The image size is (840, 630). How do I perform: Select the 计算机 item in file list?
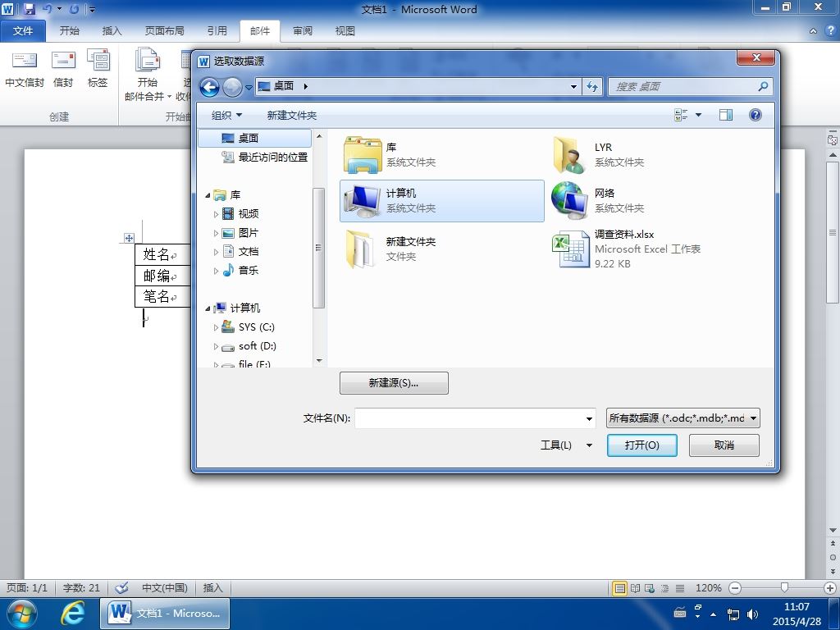[442, 201]
